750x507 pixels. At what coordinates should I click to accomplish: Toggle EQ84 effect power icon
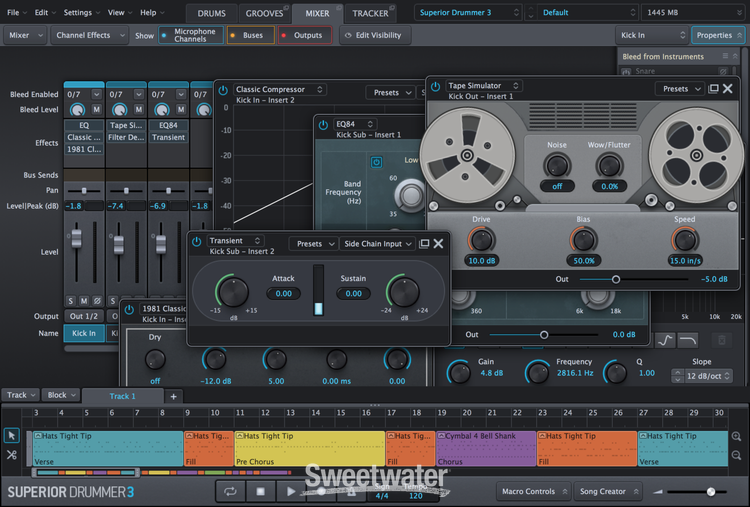(x=323, y=125)
